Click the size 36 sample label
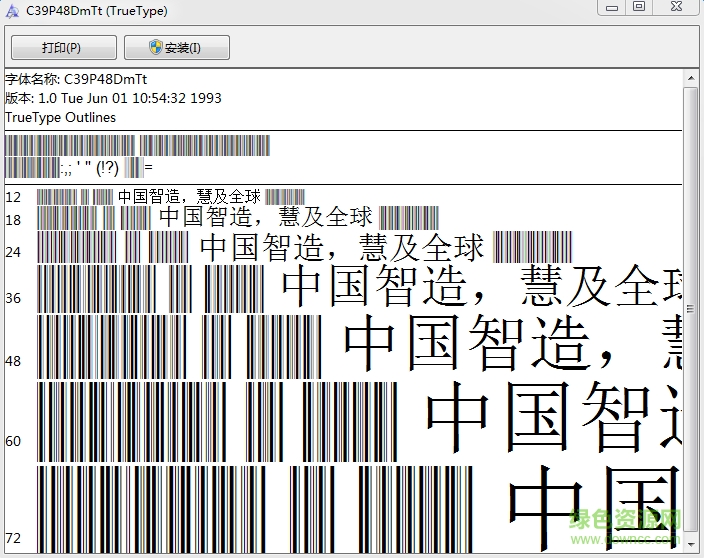704x558 pixels. point(13,298)
